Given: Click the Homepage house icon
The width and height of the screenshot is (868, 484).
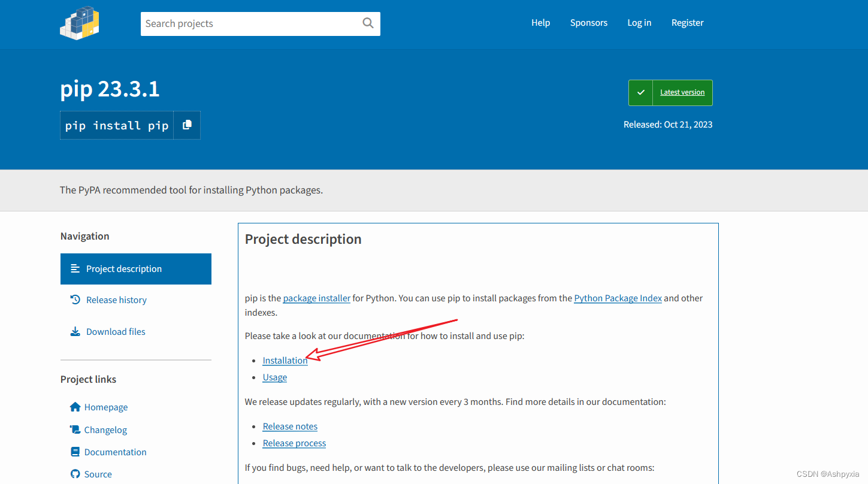Looking at the screenshot, I should pos(75,407).
